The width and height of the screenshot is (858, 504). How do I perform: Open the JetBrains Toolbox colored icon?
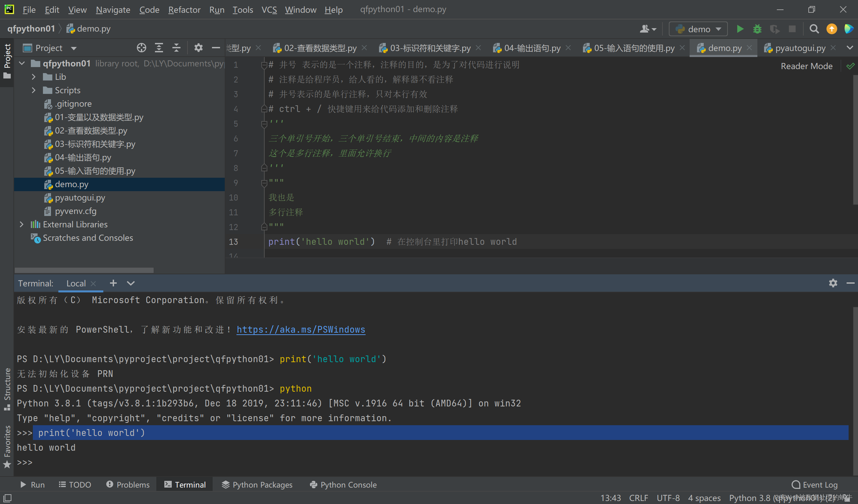[849, 29]
